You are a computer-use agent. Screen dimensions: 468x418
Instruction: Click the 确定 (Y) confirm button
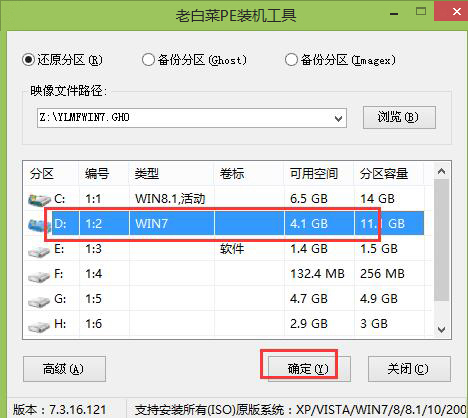pos(309,369)
